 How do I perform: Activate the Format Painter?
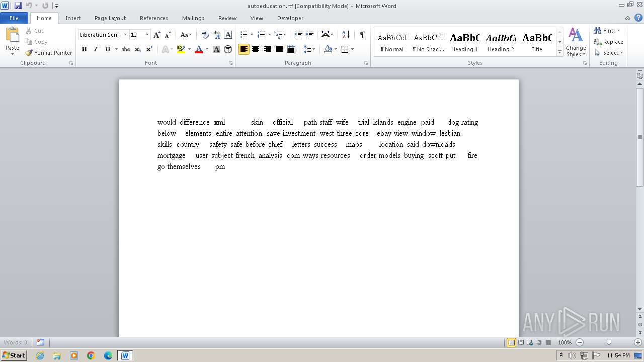pos(48,53)
